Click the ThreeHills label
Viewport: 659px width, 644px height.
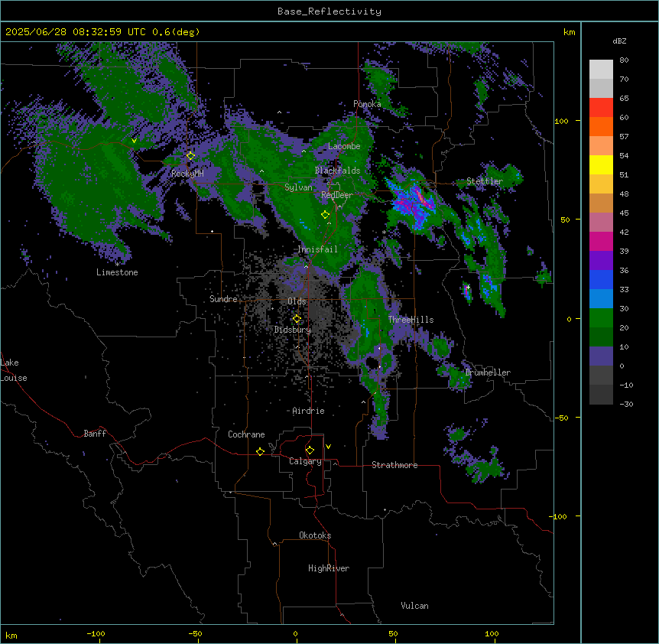pyautogui.click(x=411, y=320)
